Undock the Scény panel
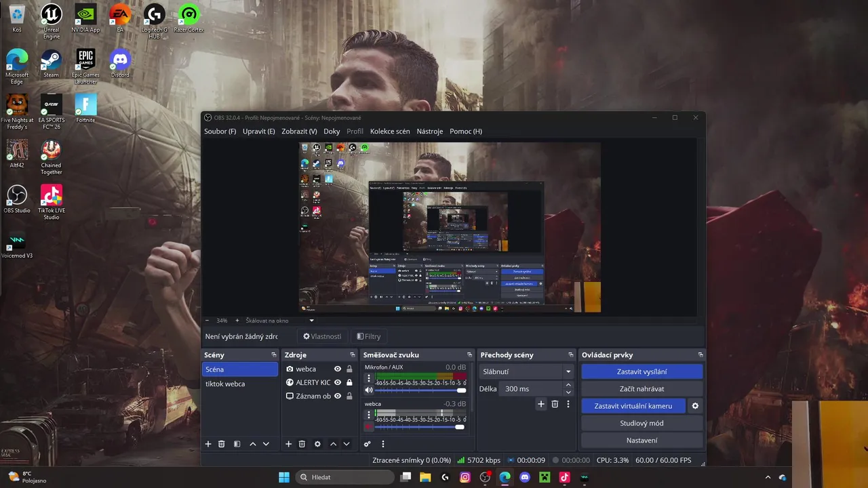Image resolution: width=868 pixels, height=488 pixels. [x=274, y=355]
